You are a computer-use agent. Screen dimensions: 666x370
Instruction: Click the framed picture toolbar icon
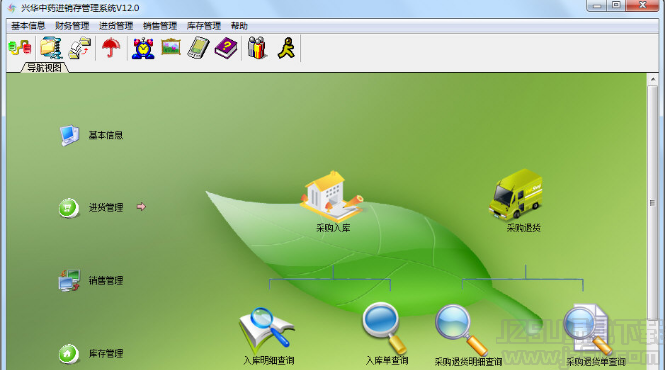pyautogui.click(x=171, y=47)
